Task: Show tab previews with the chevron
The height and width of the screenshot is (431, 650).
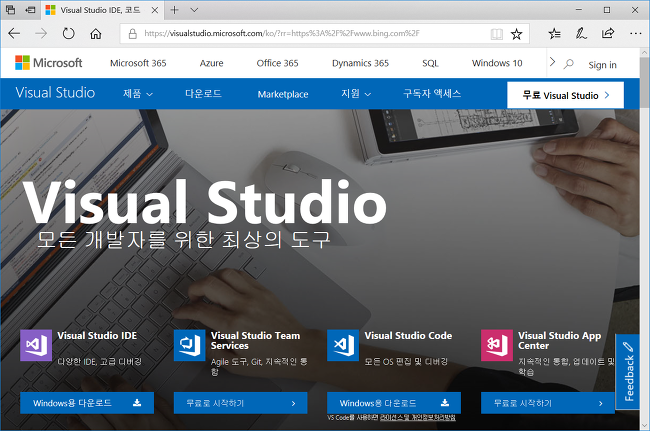Action: pyautogui.click(x=194, y=10)
